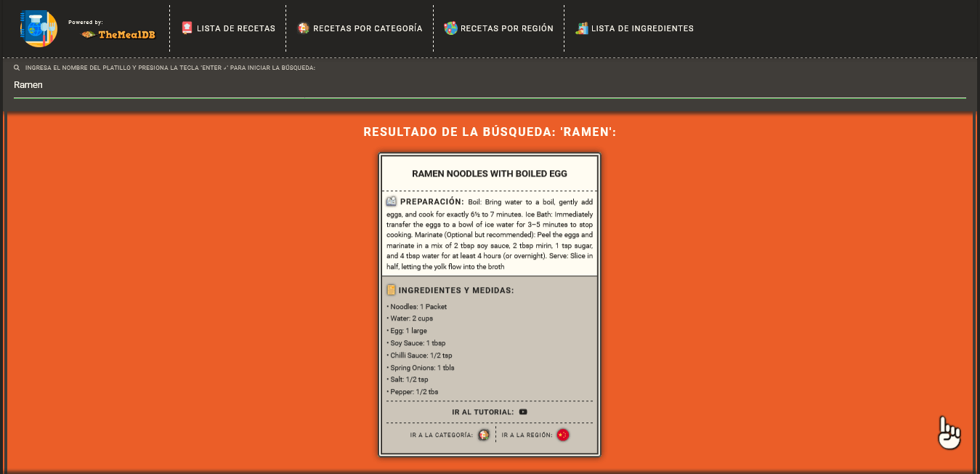Click the pointing hand back-to-top icon

coord(948,433)
